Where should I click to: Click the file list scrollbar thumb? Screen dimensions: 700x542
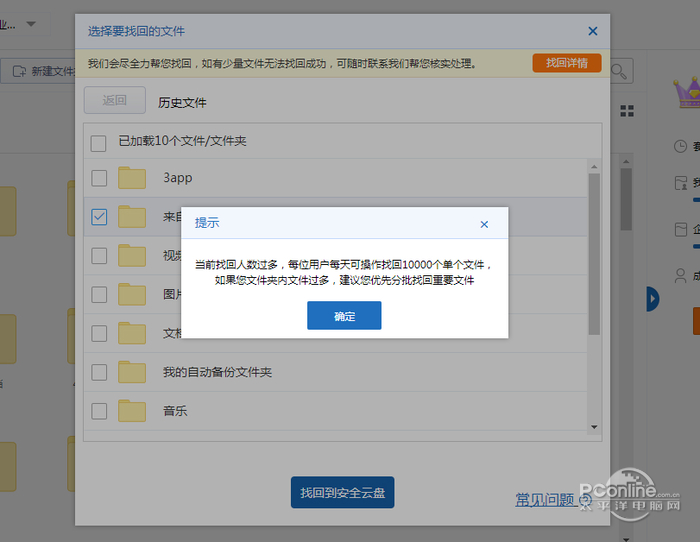point(594,254)
